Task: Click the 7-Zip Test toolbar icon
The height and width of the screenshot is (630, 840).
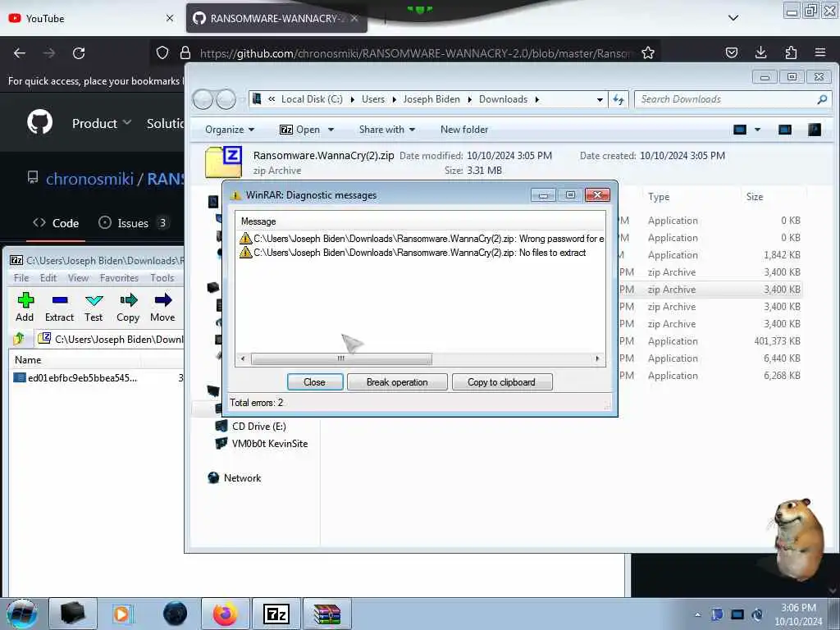Action: (x=94, y=307)
